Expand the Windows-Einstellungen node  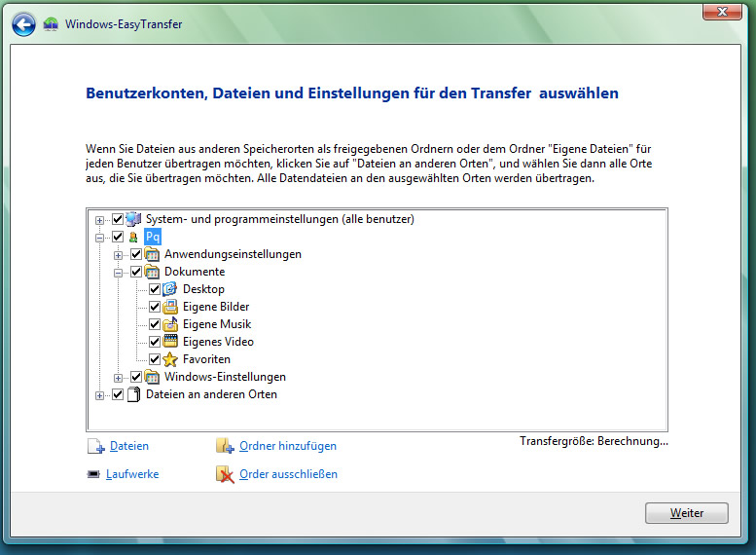coord(118,378)
